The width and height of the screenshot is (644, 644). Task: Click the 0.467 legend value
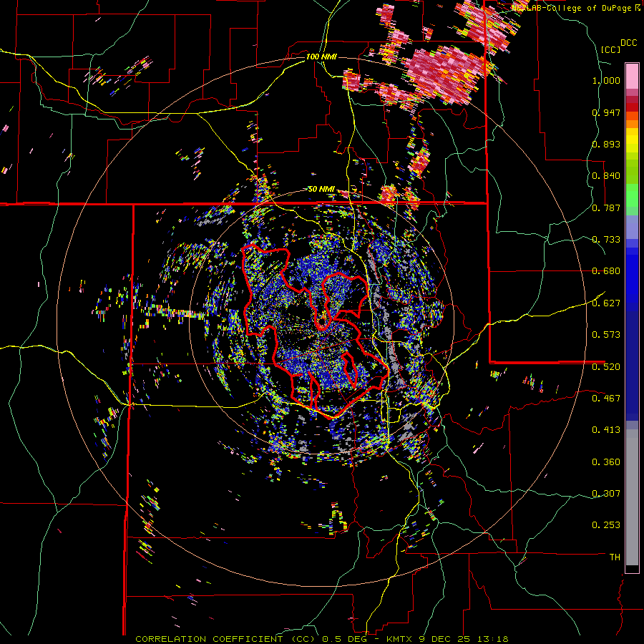606,398
